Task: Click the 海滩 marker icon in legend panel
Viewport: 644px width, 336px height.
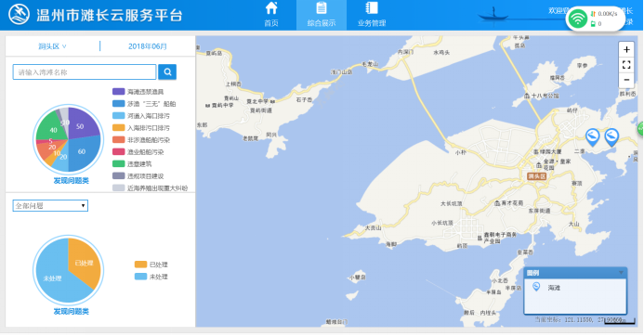Action: click(536, 287)
